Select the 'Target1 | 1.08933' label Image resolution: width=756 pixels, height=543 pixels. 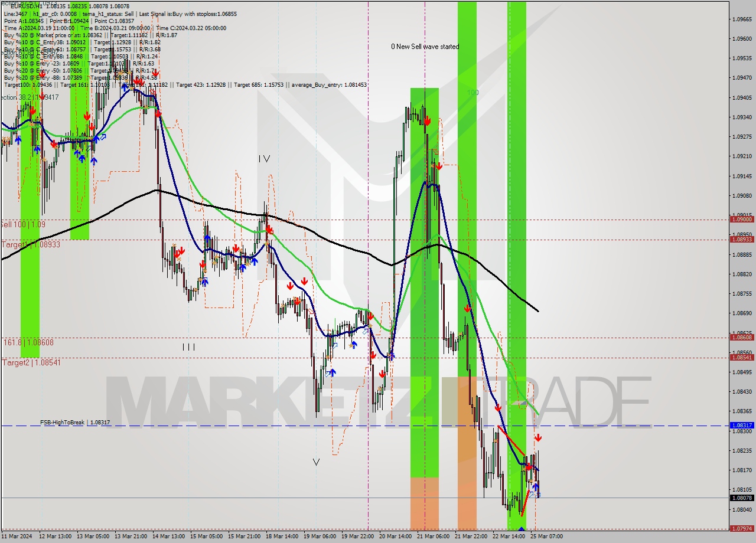[x=31, y=244]
